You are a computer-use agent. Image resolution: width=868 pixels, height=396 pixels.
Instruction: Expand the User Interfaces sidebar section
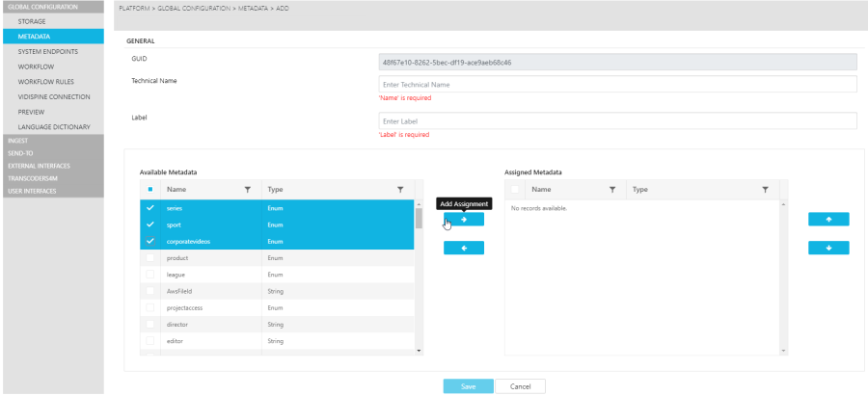tap(32, 191)
